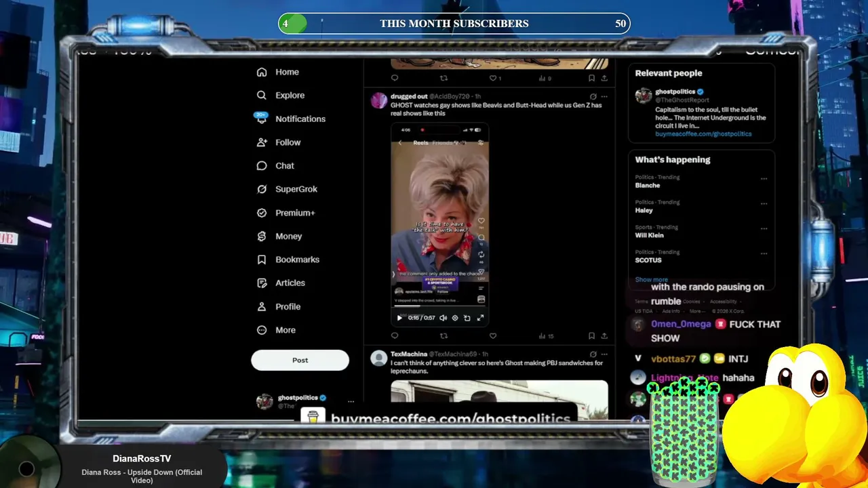Screen dimensions: 868x488
Task: Play the embedded Reels video
Action: click(x=399, y=318)
